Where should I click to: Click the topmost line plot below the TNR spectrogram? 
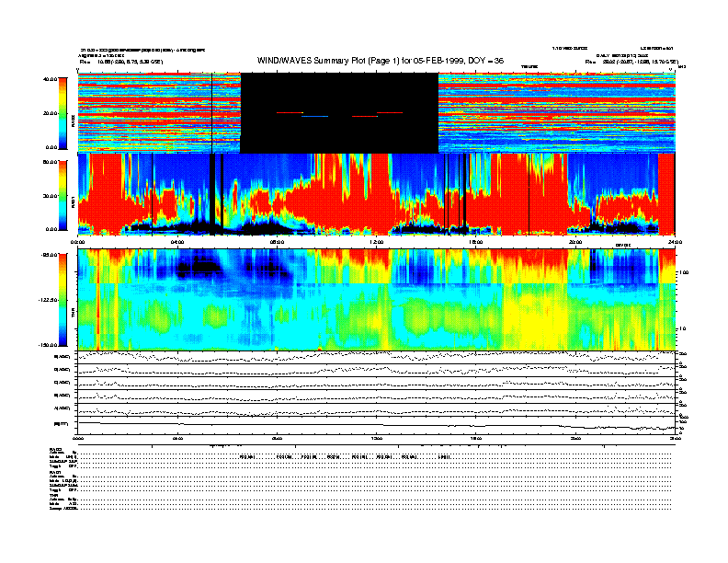point(377,357)
